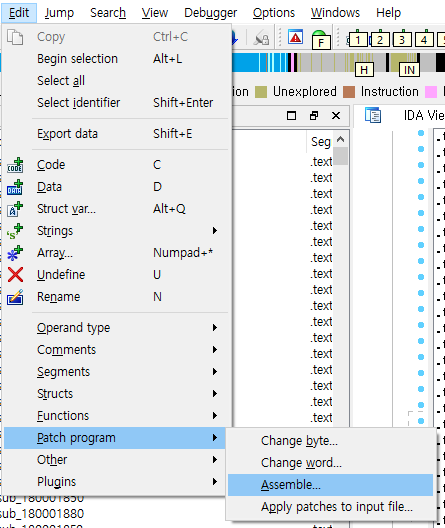
Task: Click the numbered marker 4 toolbar icon
Action: [x=424, y=39]
